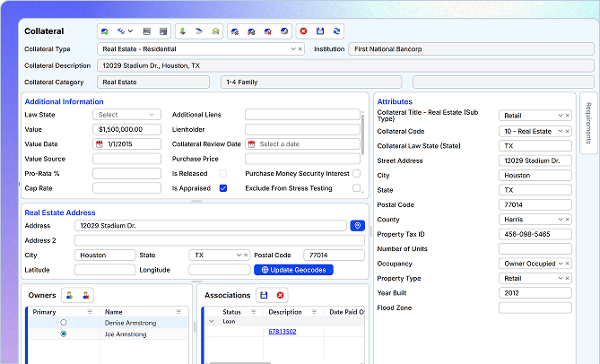Open the Collateral Type dropdown
The height and width of the screenshot is (364, 600).
point(291,49)
